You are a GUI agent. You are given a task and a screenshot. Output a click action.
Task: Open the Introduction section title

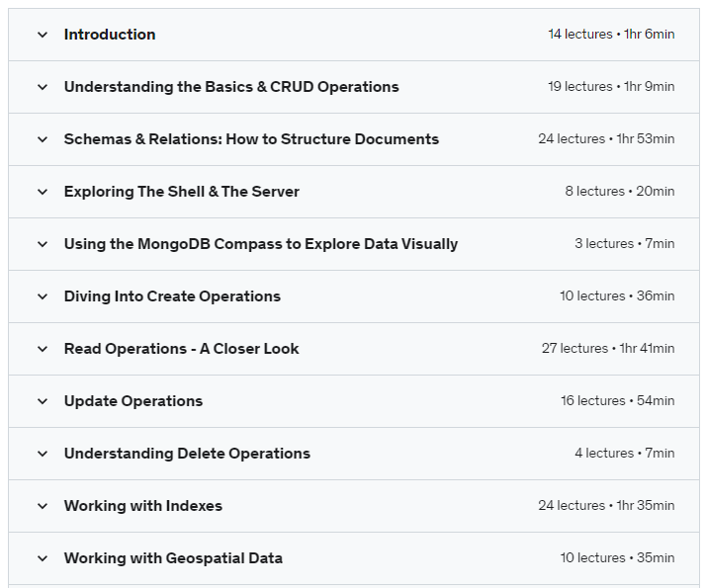110,35
